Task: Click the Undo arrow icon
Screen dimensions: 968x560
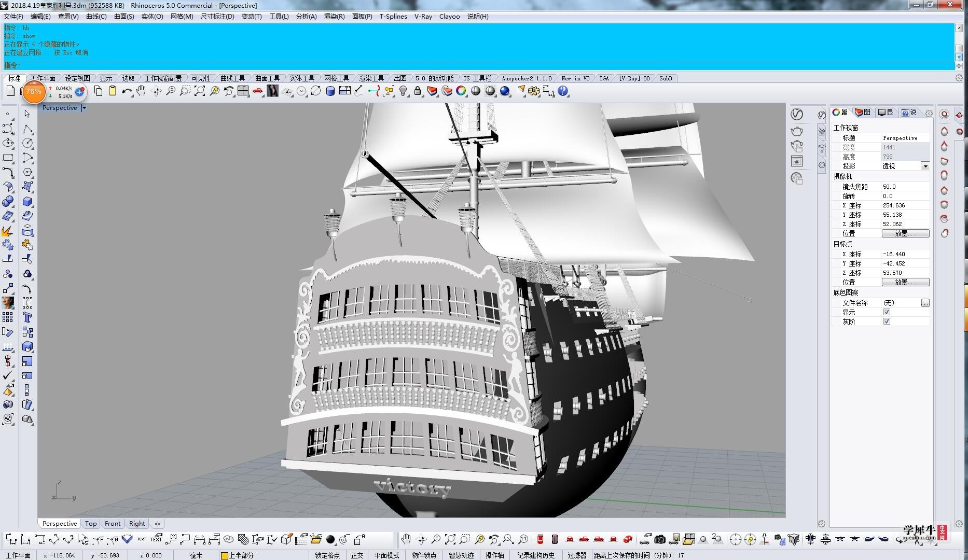Action: (127, 91)
